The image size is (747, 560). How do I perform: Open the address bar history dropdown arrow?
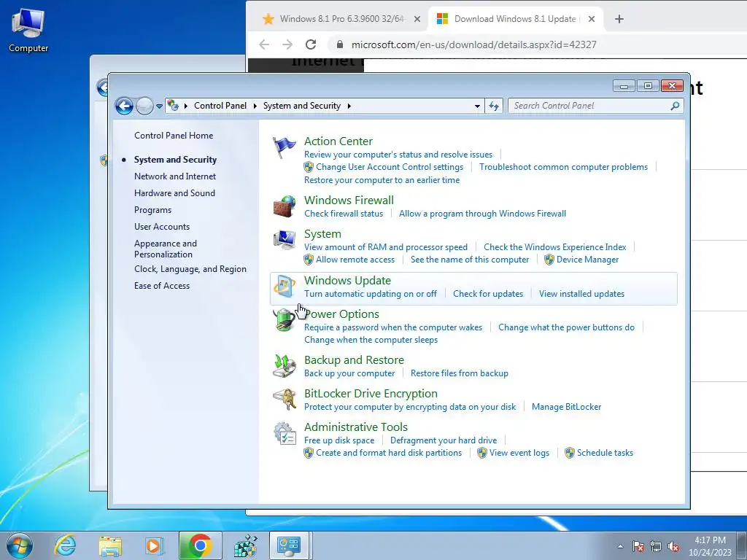(477, 106)
